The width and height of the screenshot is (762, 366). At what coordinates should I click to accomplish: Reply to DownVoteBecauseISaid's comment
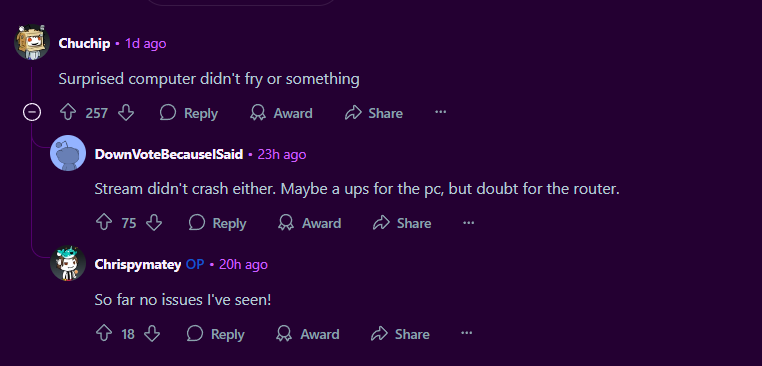pyautogui.click(x=217, y=223)
